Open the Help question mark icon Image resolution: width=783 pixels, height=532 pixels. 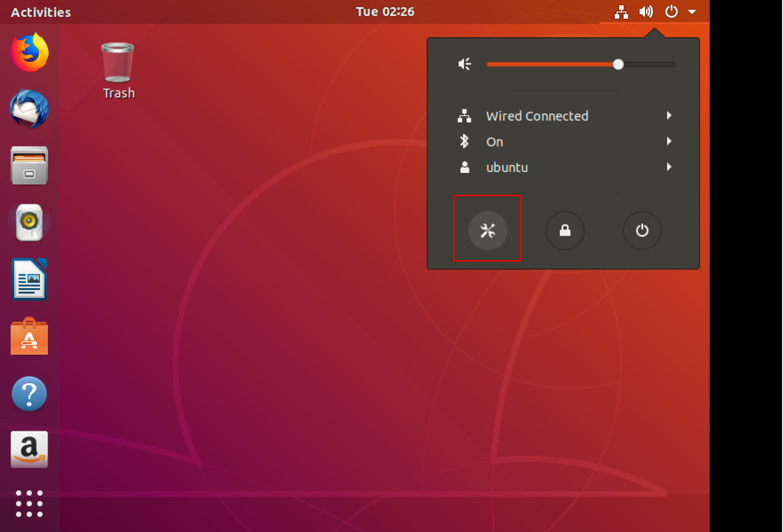pyautogui.click(x=29, y=393)
